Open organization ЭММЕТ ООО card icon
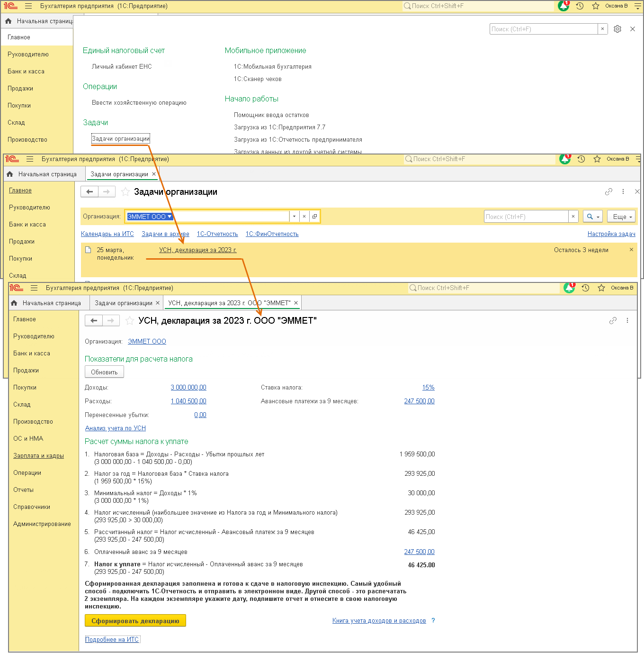 tap(314, 217)
